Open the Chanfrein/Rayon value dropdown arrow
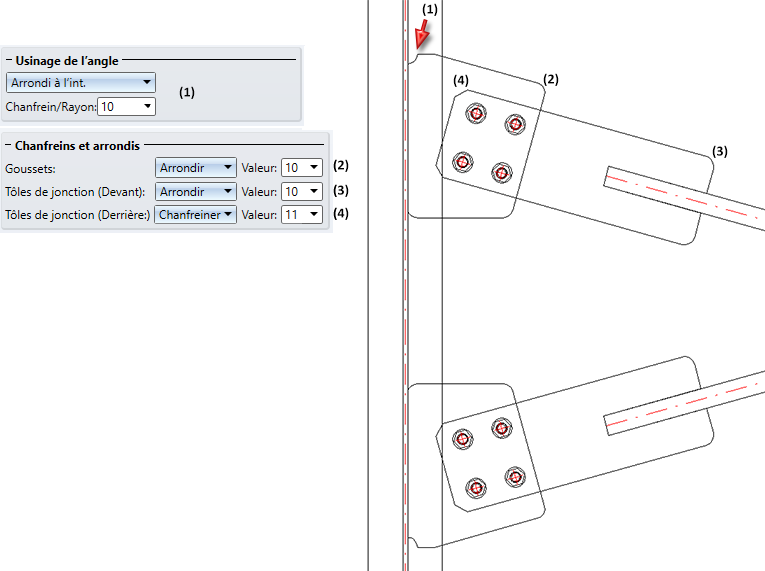The width and height of the screenshot is (765, 571). click(x=147, y=106)
